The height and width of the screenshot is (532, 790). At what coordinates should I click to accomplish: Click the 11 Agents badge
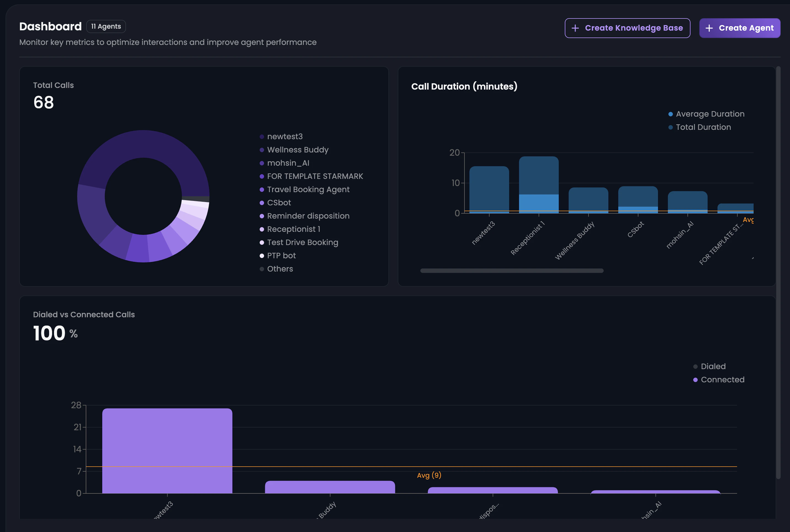(x=106, y=26)
